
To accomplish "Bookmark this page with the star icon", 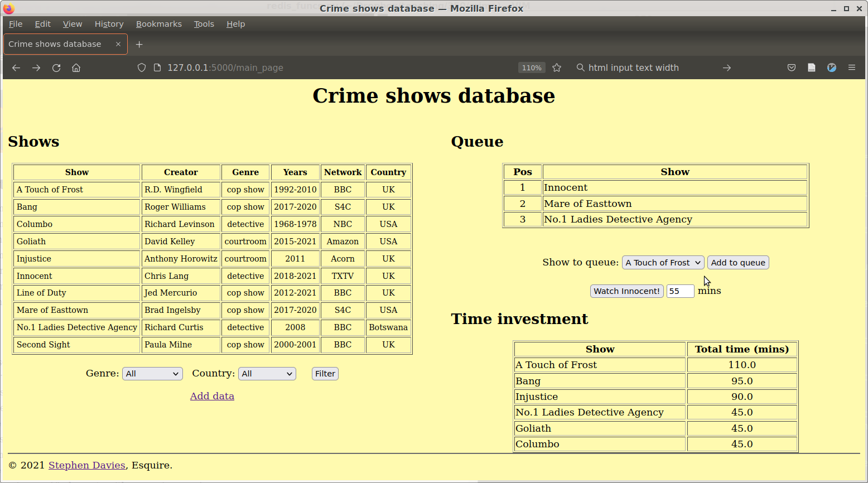I will click(x=557, y=67).
